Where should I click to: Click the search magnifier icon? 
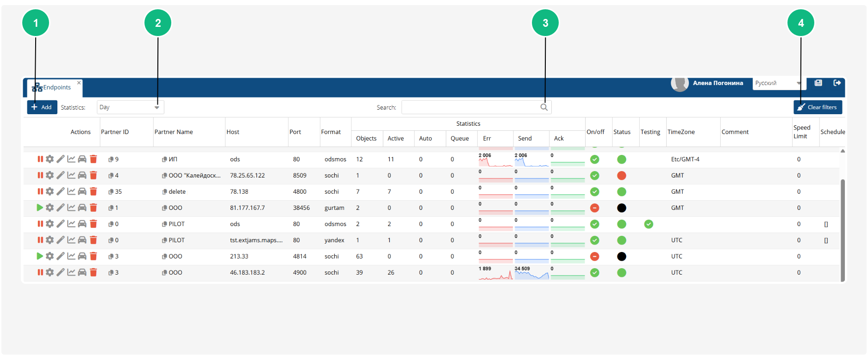(x=544, y=107)
